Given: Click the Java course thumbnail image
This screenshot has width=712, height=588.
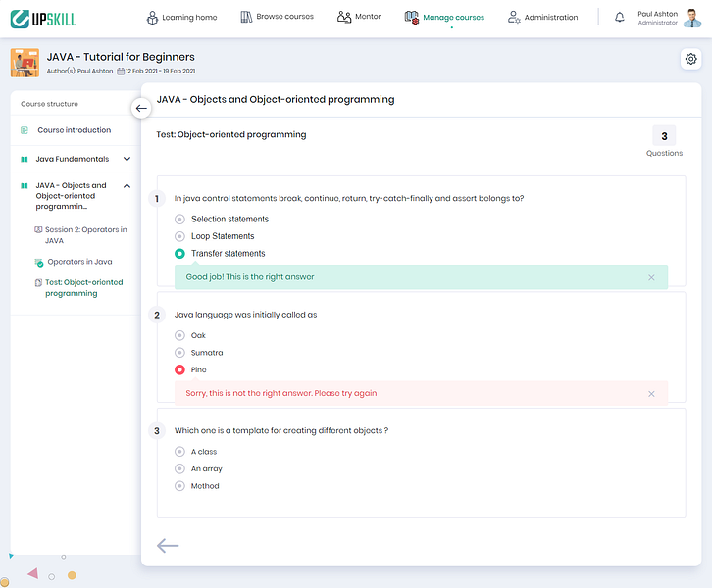Looking at the screenshot, I should pos(25,63).
